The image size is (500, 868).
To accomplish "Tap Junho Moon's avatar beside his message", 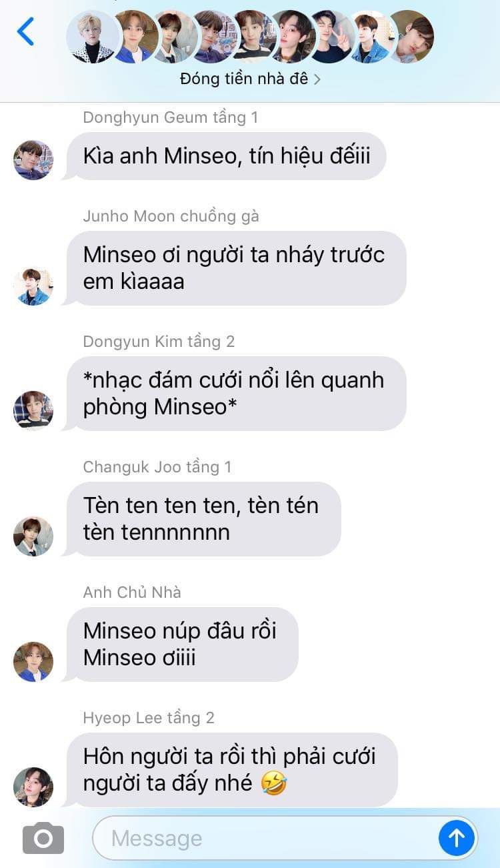I will 33,286.
